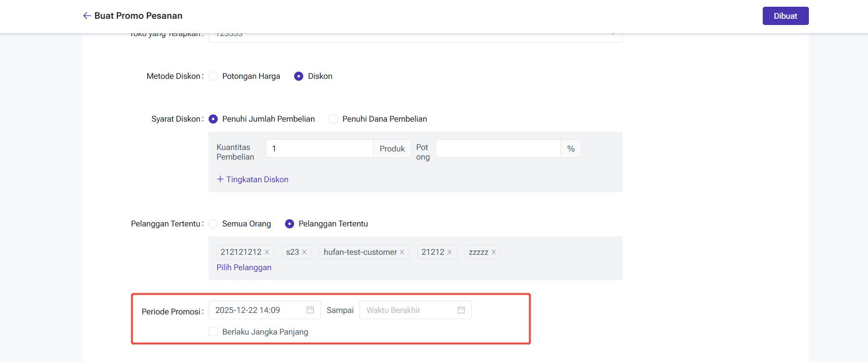Open the Waktu Berakhir calendar icon
This screenshot has height=362, width=868.
point(461,310)
